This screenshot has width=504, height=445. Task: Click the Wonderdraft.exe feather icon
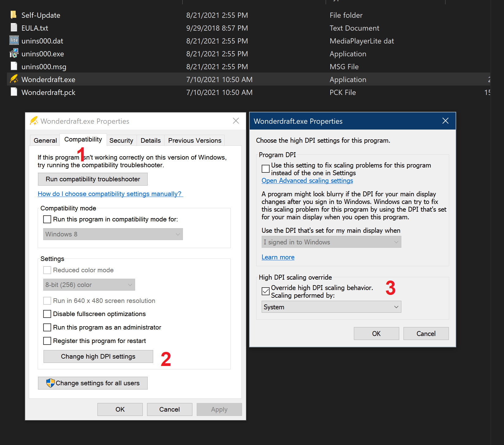coord(14,79)
